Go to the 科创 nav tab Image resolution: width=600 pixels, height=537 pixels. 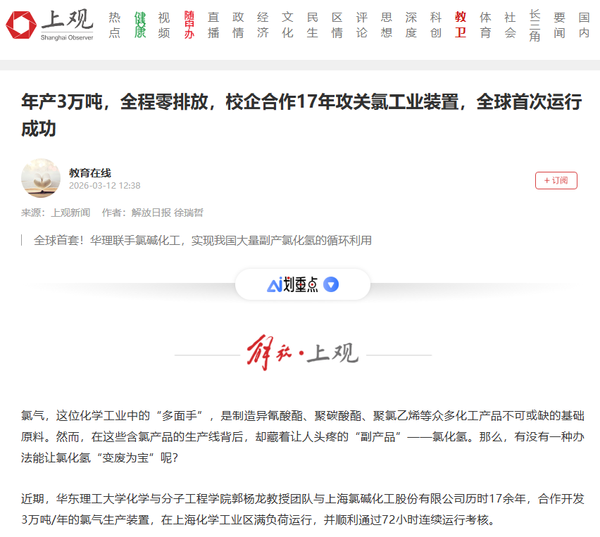pos(435,25)
